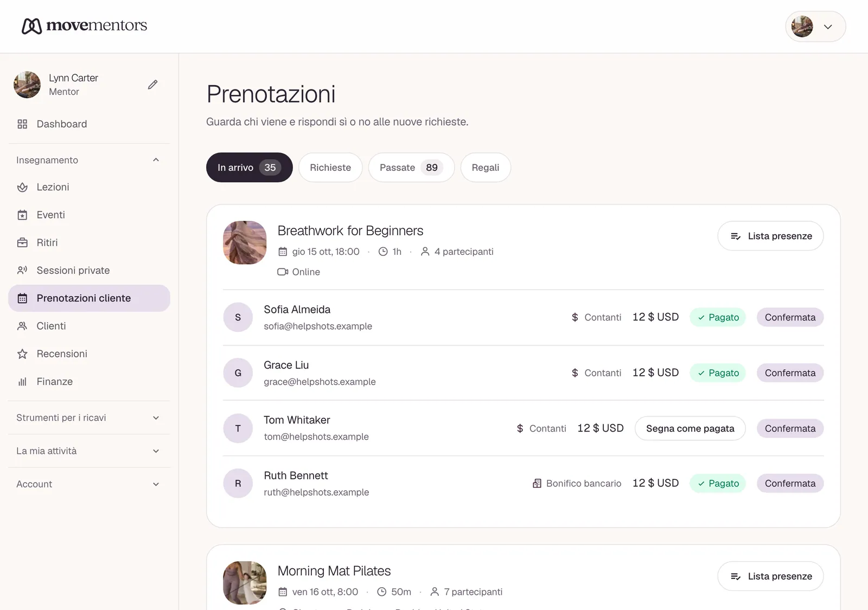
Task: Click the Lezioni lotus icon
Action: [22, 187]
